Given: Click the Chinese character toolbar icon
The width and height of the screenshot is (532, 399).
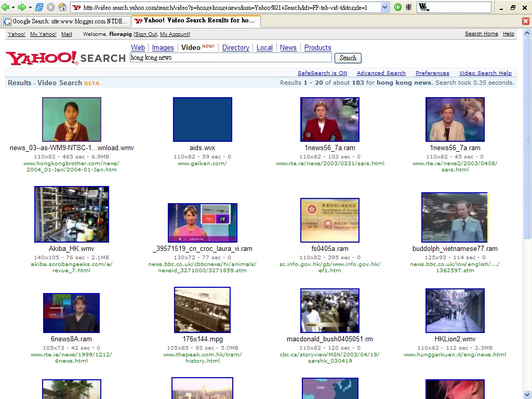Looking at the screenshot, I should click(409, 7).
